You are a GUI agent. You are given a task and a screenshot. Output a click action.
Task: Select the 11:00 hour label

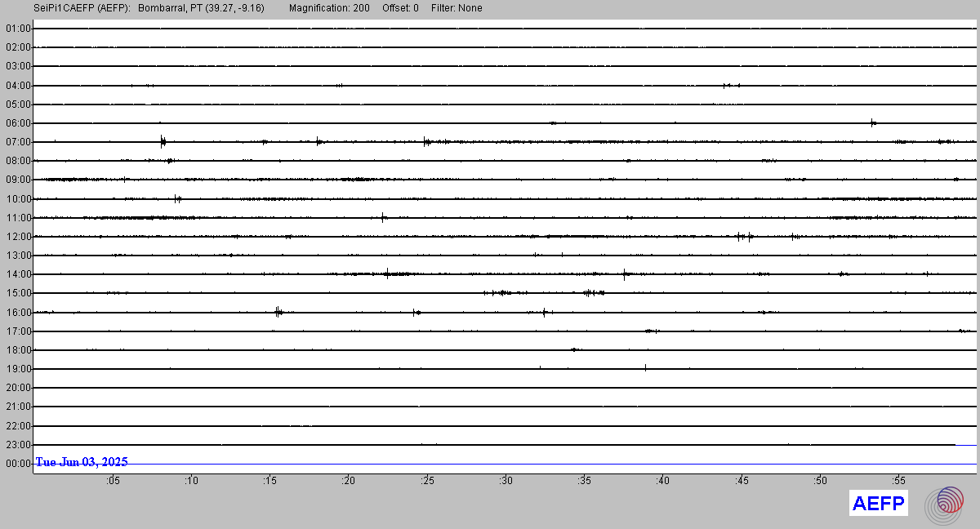pos(18,218)
